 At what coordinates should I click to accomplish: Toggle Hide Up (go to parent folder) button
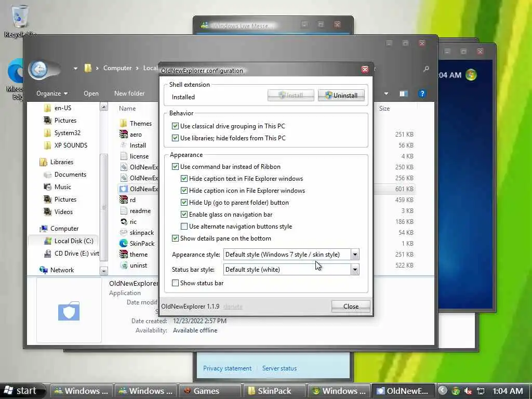pyautogui.click(x=184, y=203)
